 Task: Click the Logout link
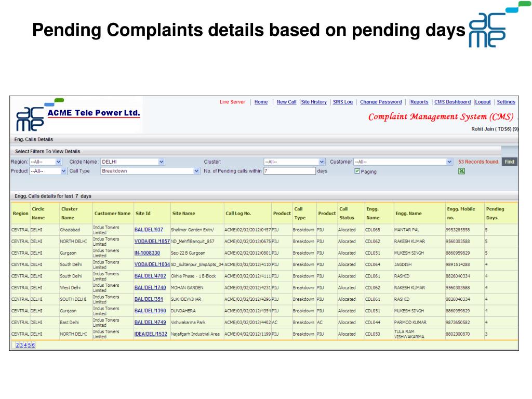[483, 102]
